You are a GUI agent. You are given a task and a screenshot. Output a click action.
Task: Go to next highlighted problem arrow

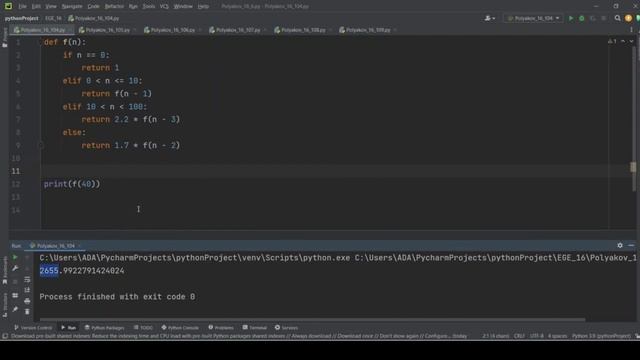coord(631,41)
